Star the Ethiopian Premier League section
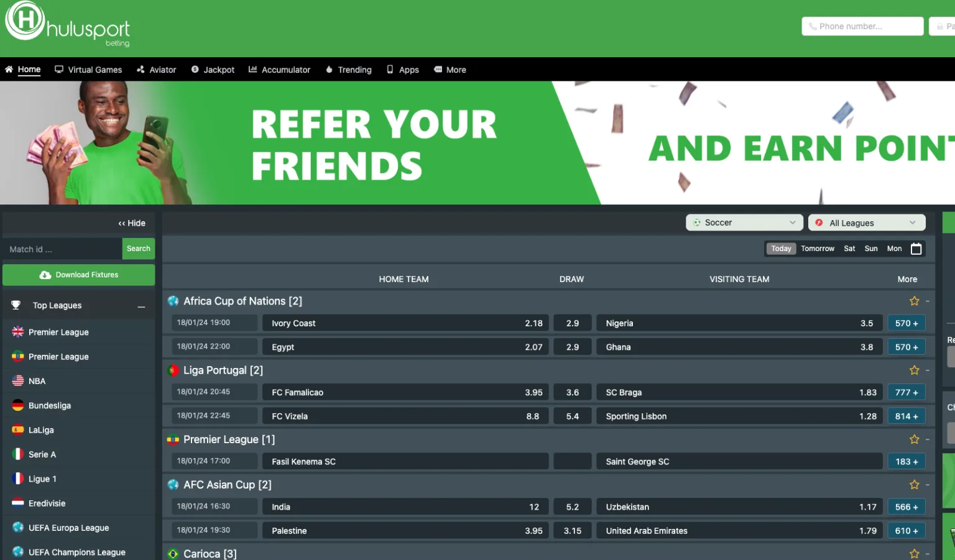Image resolution: width=955 pixels, height=560 pixels. (x=914, y=439)
